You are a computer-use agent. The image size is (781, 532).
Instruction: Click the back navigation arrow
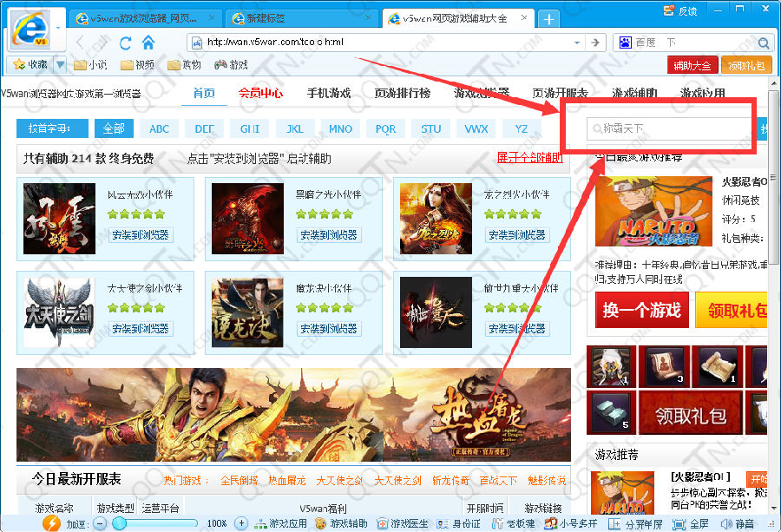pos(81,43)
